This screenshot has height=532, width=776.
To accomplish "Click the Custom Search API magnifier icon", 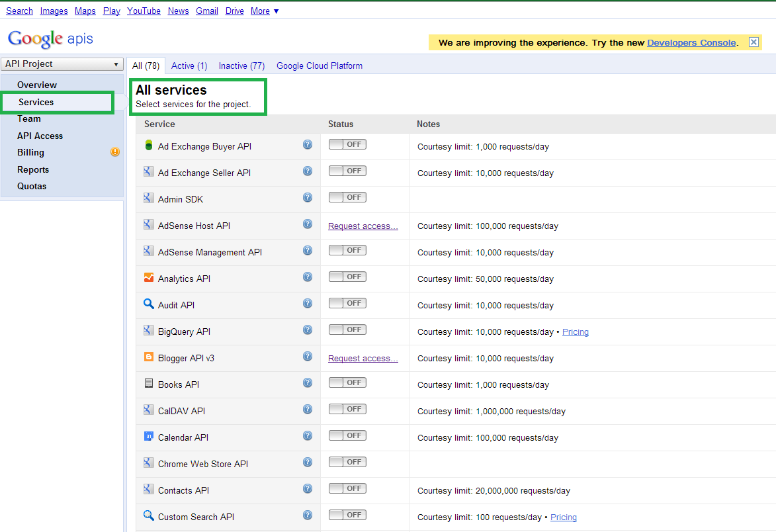I will (148, 515).
